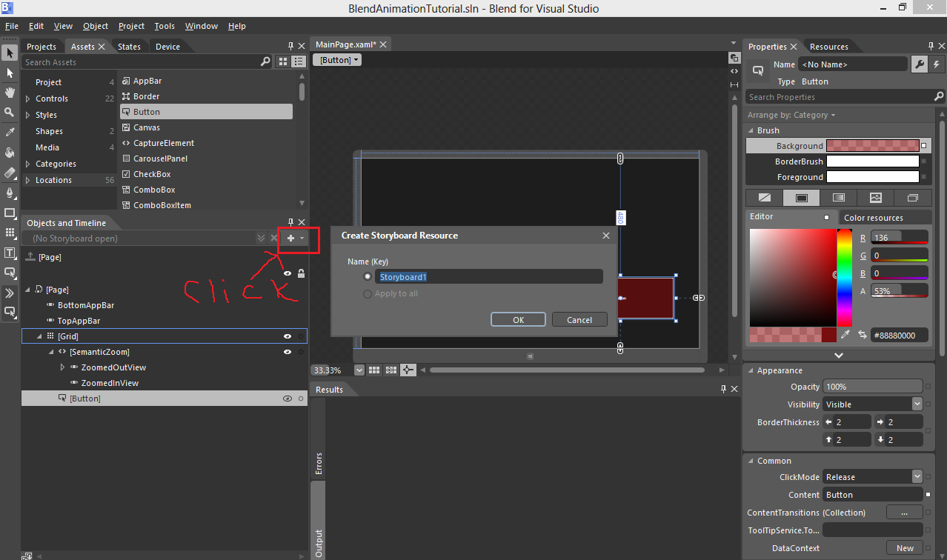Image resolution: width=947 pixels, height=560 pixels.
Task: Choose the tile brush editor icon
Action: click(x=876, y=197)
